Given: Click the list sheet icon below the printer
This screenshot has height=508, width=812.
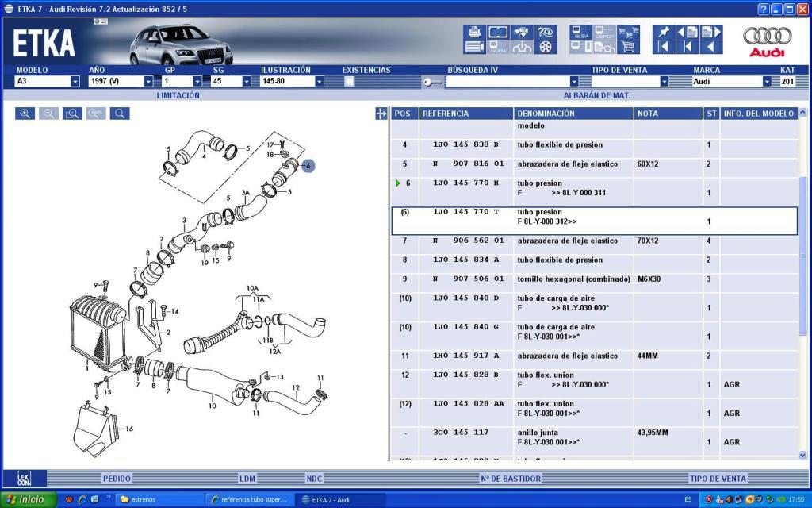Looking at the screenshot, I should coord(474,47).
